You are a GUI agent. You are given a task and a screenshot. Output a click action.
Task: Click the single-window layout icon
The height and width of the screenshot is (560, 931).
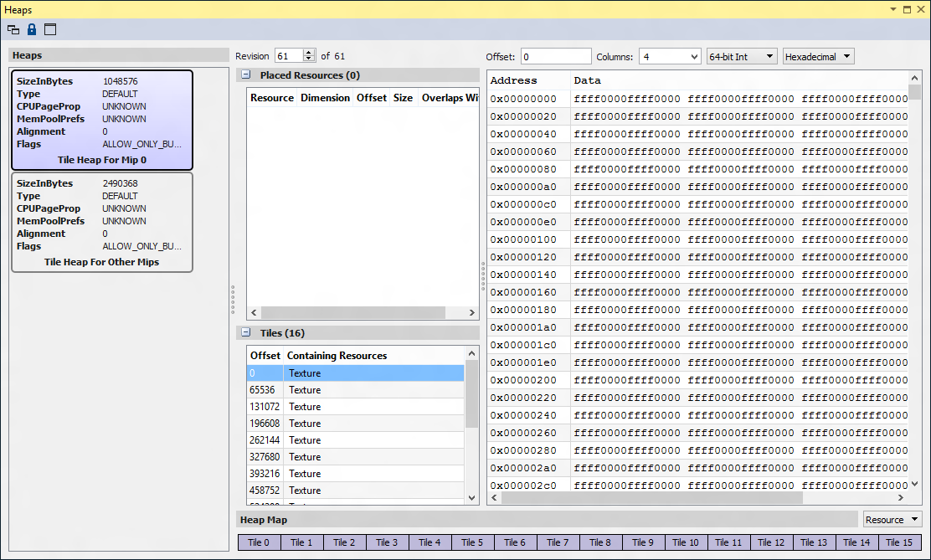[50, 29]
